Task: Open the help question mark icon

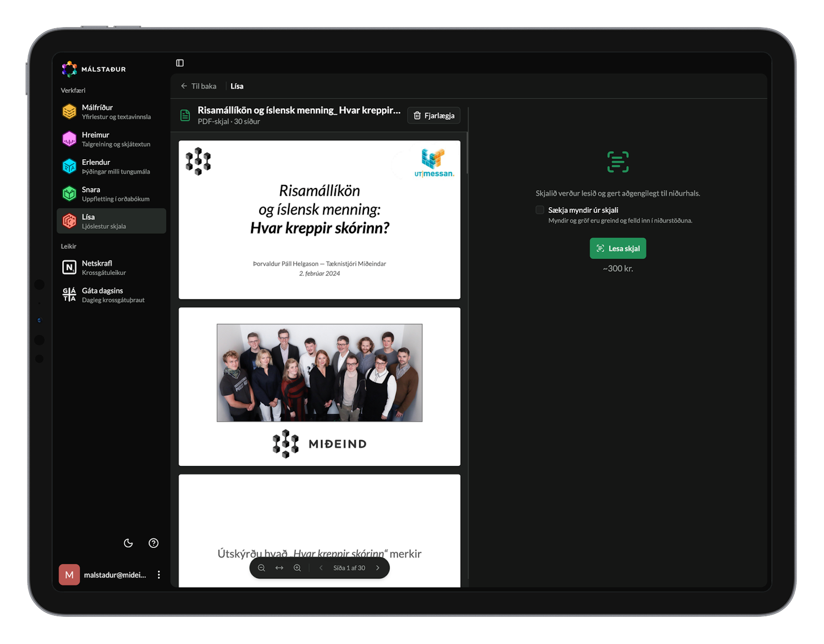Action: [x=153, y=543]
